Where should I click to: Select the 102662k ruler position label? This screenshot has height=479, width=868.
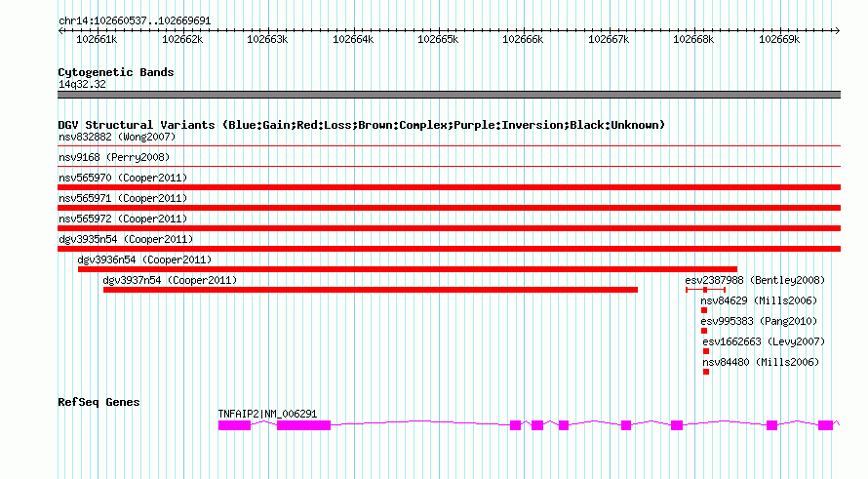click(x=182, y=40)
